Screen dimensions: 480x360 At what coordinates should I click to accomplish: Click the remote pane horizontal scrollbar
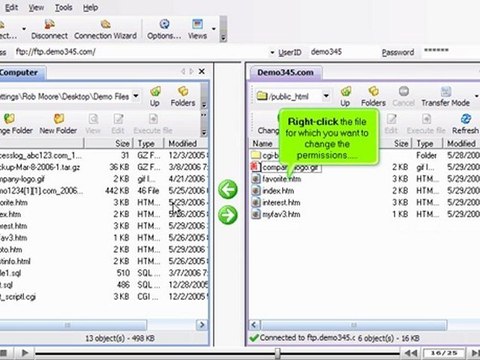tap(353, 325)
